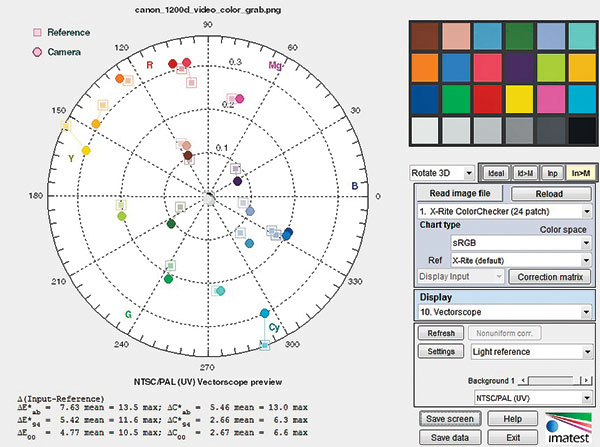Click the dark brown camera point

coord(188,155)
